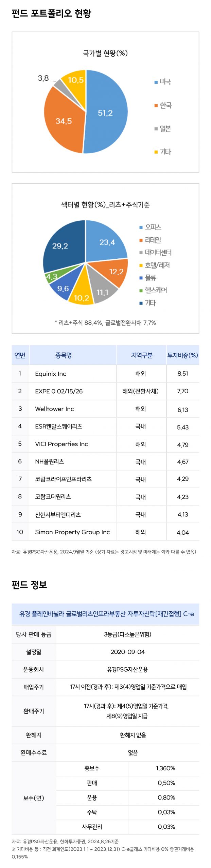Select the gray 일본 legend square
The height and width of the screenshot is (868, 211).
click(x=156, y=129)
